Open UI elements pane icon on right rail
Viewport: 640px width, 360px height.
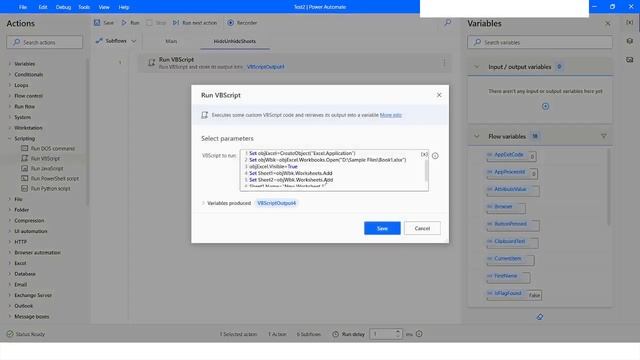(630, 41)
